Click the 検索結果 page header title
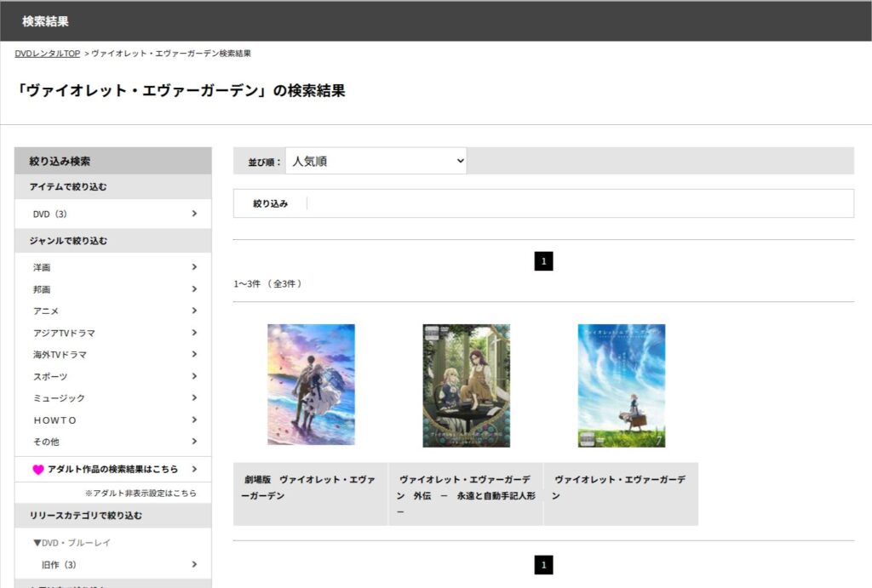872x588 pixels. point(45,21)
